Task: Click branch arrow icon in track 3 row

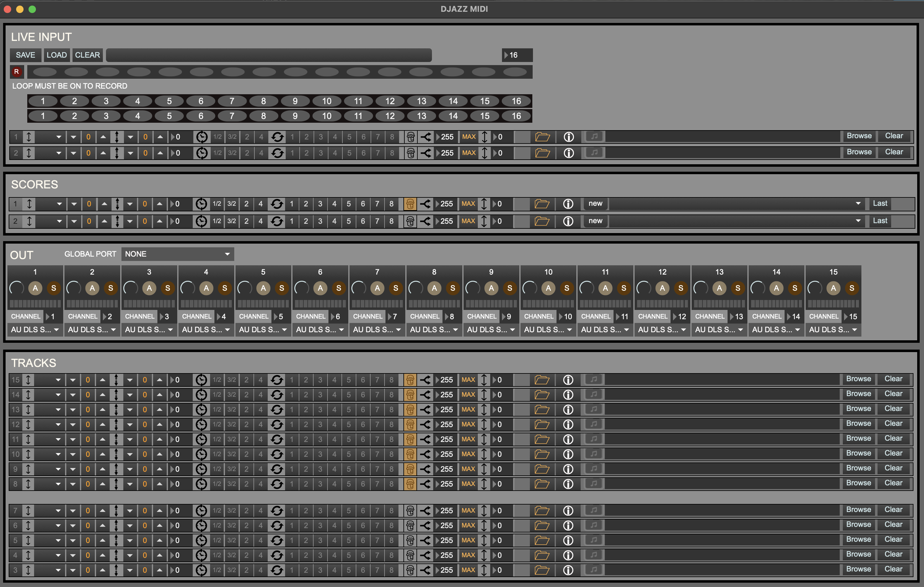Action: point(425,570)
